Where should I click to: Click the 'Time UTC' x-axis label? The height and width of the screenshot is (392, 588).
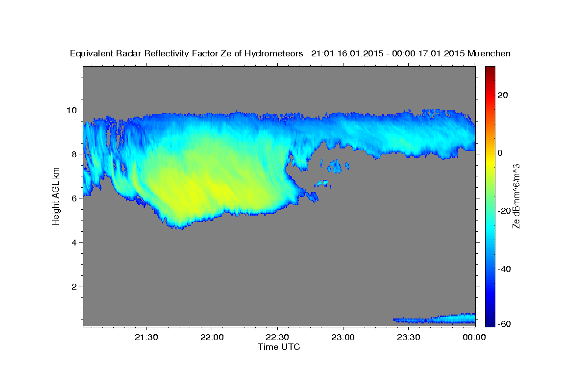click(279, 347)
